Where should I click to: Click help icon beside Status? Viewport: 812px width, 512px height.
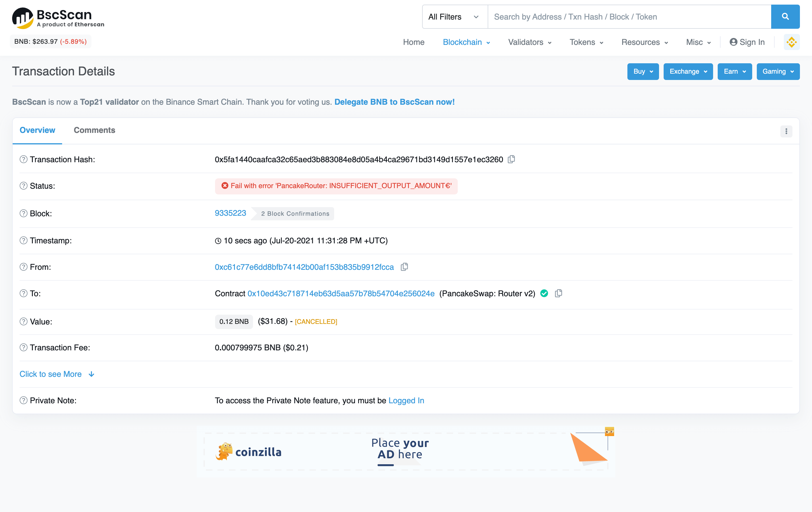(x=23, y=186)
